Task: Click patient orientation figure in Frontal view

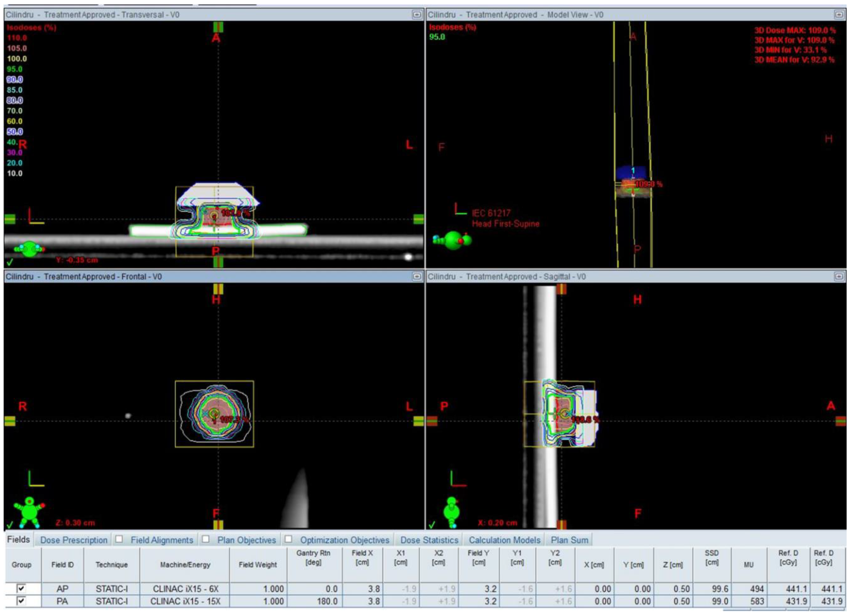Action: 29,512
